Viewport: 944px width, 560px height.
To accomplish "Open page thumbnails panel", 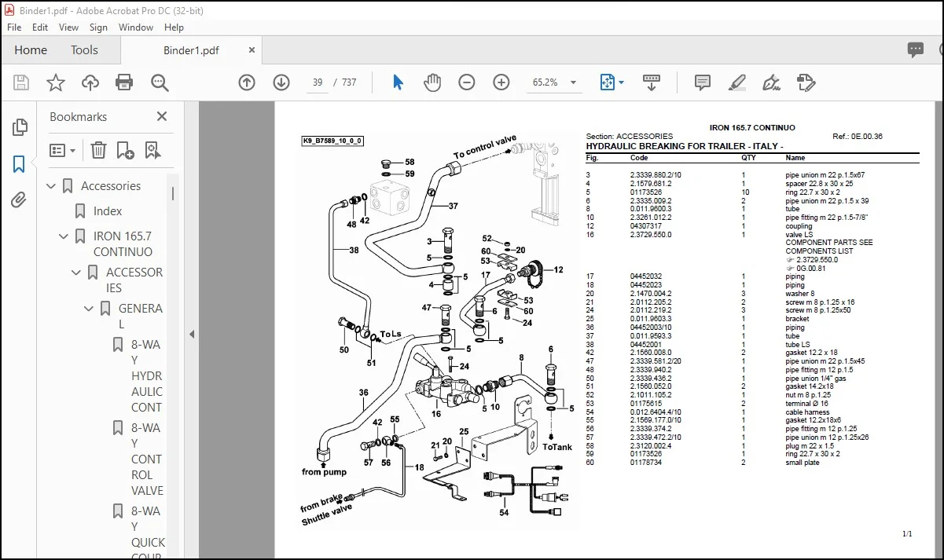I will point(20,127).
